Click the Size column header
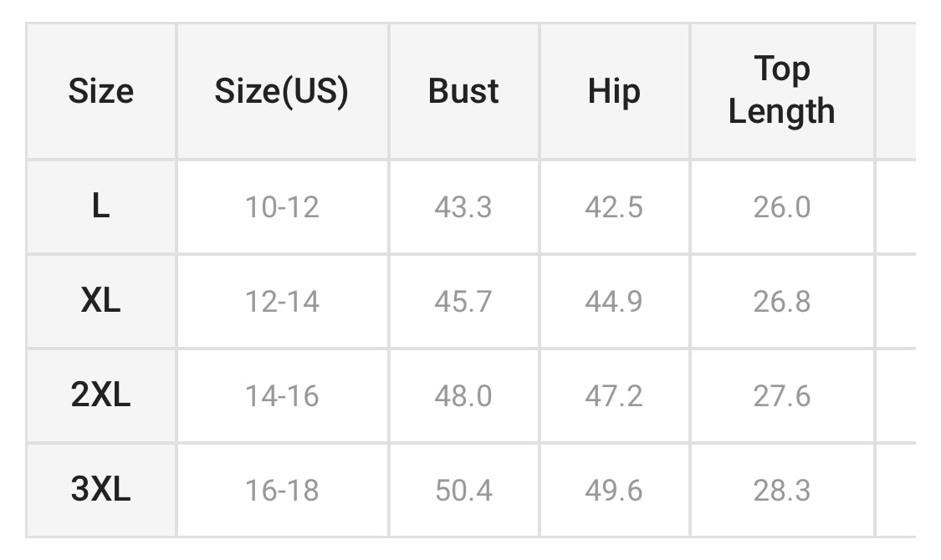 tap(100, 91)
